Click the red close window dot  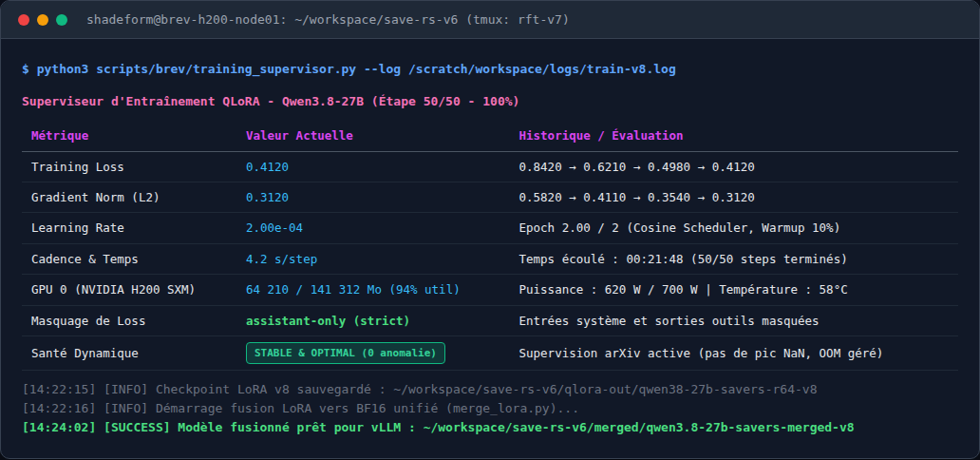[x=24, y=20]
